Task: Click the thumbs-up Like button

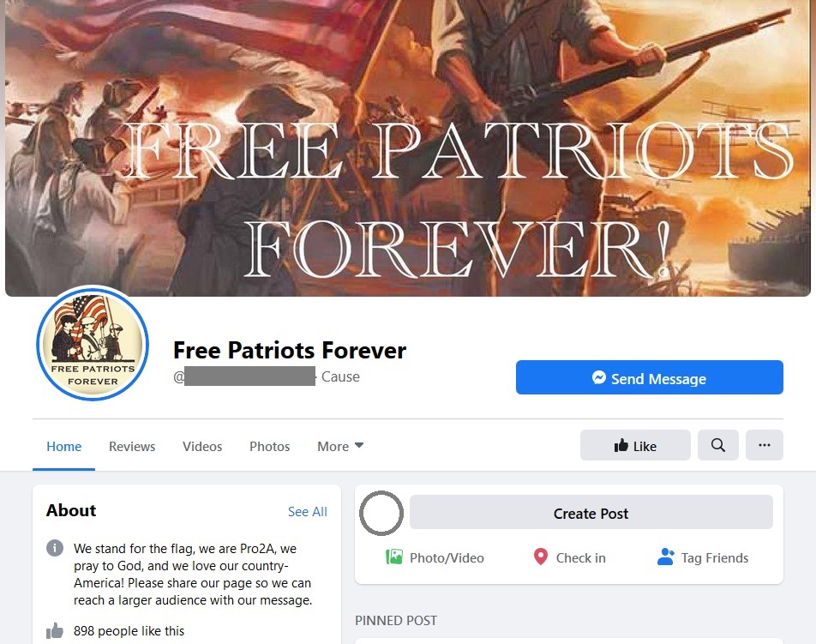Action: 635,445
